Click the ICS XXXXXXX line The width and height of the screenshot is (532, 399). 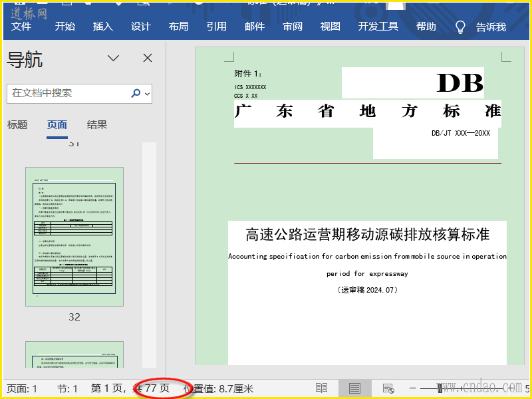(251, 87)
